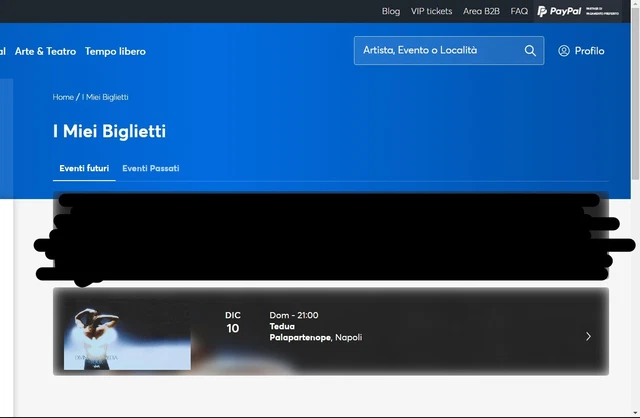Open the Blog link
Screen dimensions: 640x418
point(391,11)
